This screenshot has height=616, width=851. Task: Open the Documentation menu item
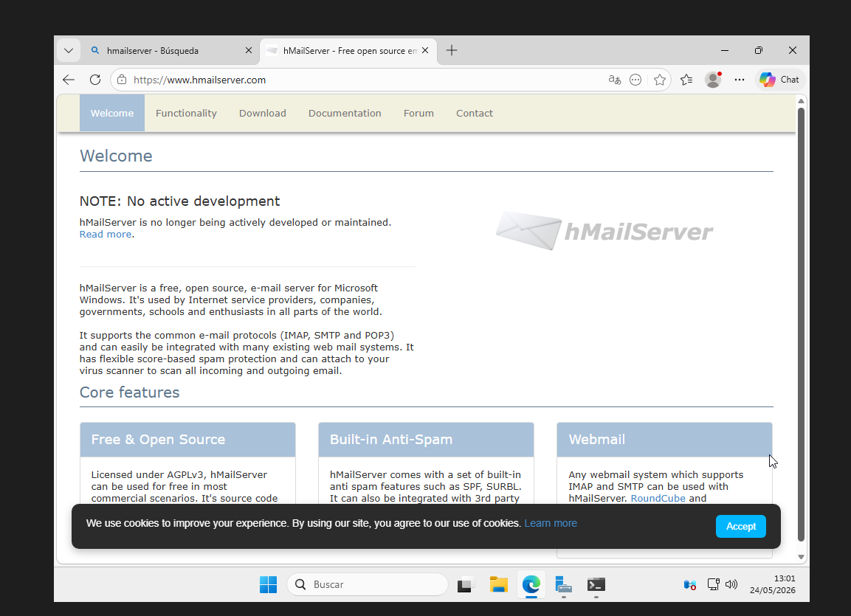tap(345, 113)
